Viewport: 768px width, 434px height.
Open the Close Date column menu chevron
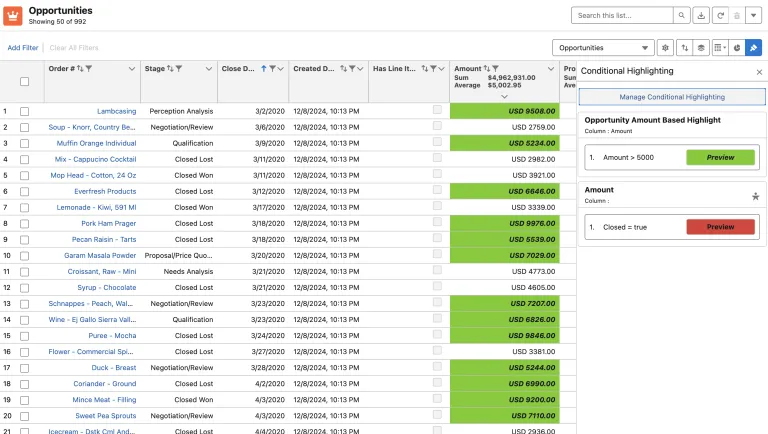click(281, 69)
